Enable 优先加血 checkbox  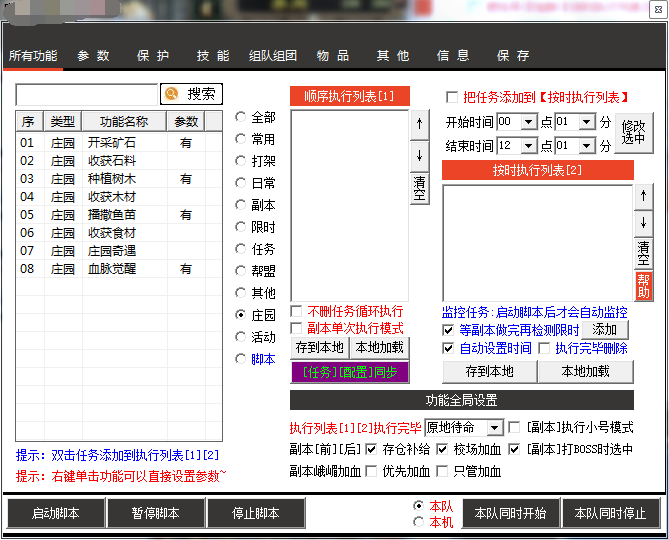(371, 471)
